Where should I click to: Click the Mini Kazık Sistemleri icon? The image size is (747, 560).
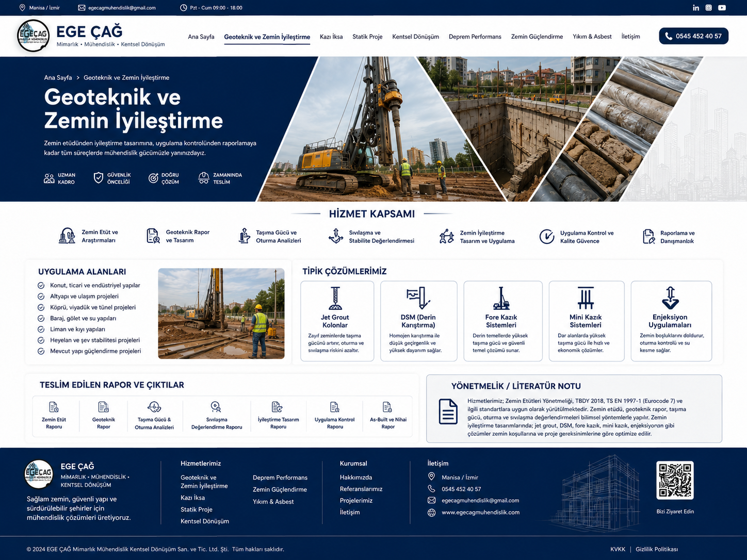(586, 298)
